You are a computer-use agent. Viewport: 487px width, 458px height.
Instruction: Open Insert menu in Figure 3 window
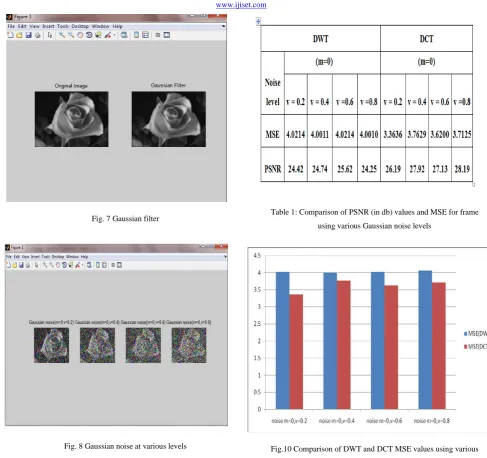click(48, 26)
